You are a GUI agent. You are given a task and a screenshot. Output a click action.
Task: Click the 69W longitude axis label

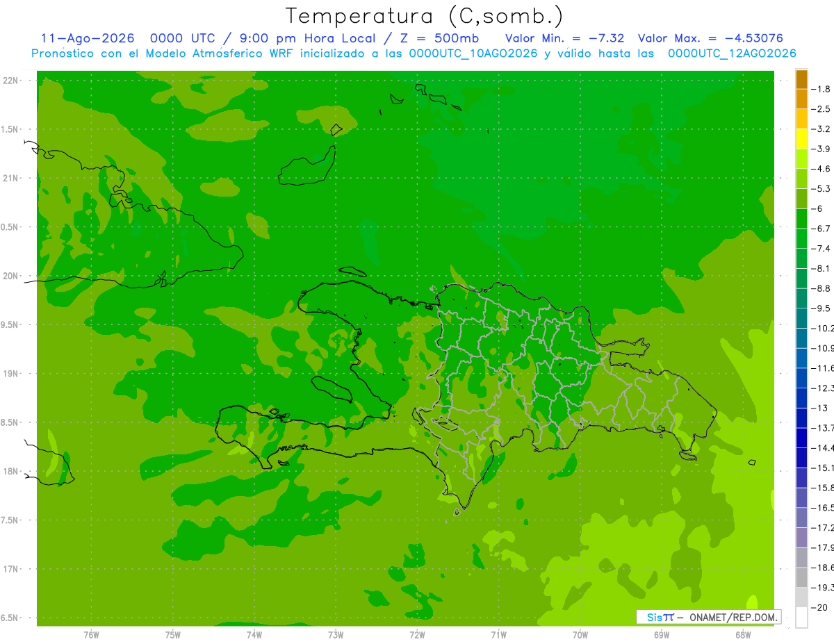click(x=662, y=635)
